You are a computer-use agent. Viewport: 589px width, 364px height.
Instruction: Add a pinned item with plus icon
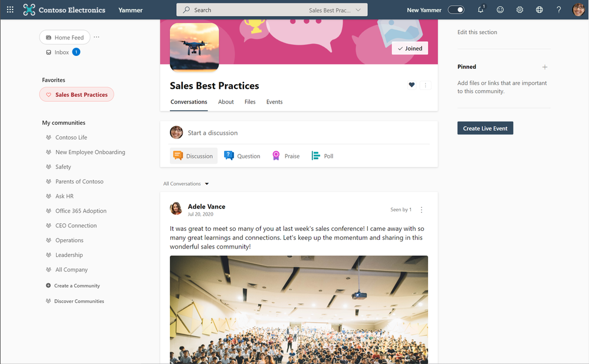pos(545,67)
